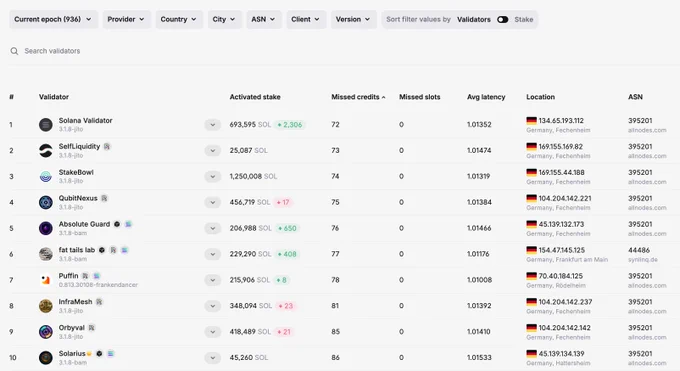The image size is (680, 371).
Task: Open the ASN filter dropdown
Action: (x=263, y=20)
